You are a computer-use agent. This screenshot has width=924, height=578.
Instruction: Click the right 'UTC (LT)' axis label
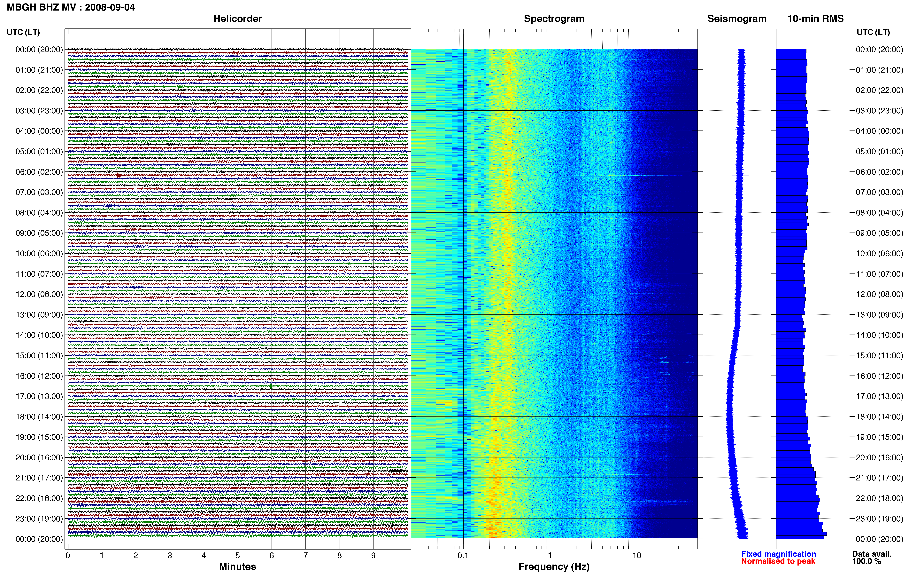873,32
